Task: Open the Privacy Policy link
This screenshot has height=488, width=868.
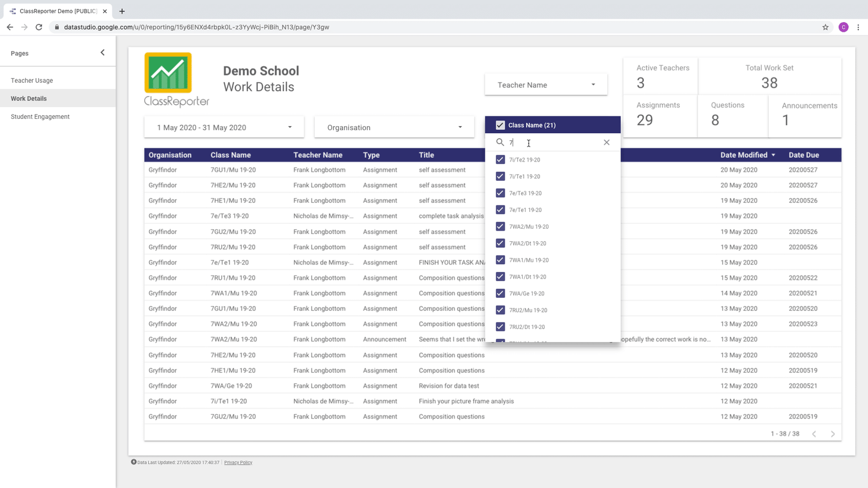Action: coord(238,463)
